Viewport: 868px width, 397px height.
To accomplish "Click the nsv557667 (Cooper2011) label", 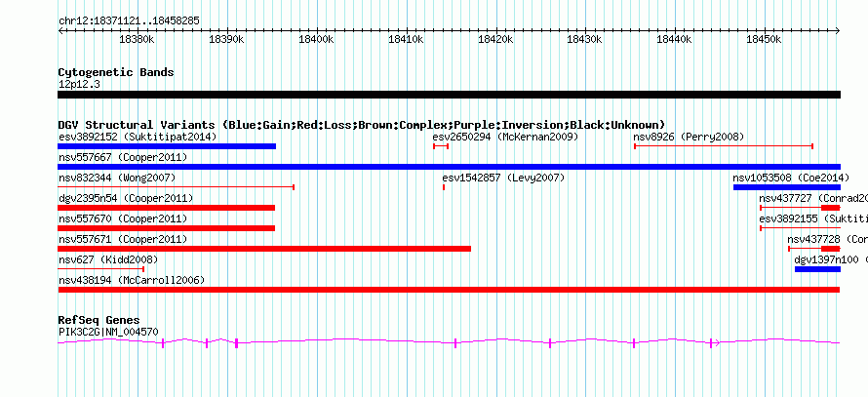I will [x=123, y=158].
